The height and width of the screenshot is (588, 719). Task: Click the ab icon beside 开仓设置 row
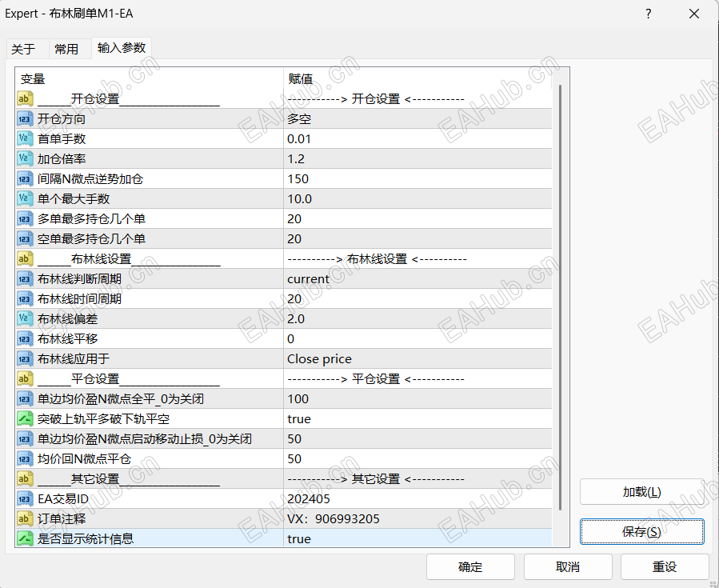pos(25,98)
